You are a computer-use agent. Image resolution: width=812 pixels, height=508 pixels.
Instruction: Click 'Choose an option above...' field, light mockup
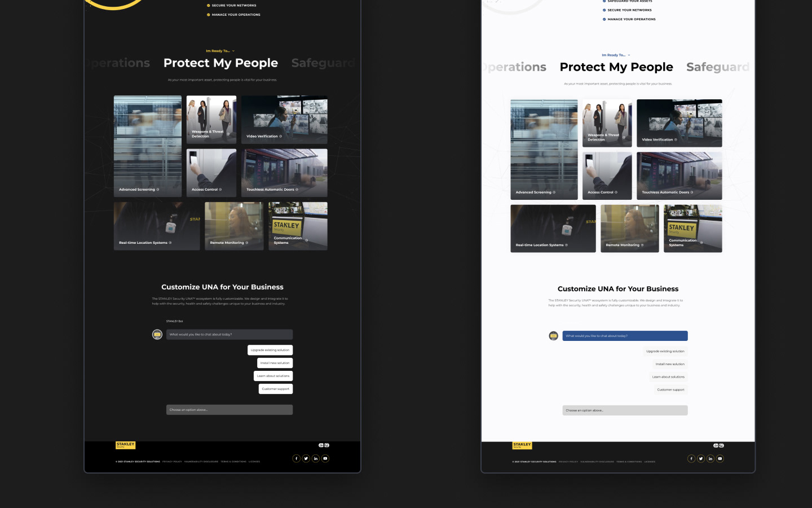[625, 410]
